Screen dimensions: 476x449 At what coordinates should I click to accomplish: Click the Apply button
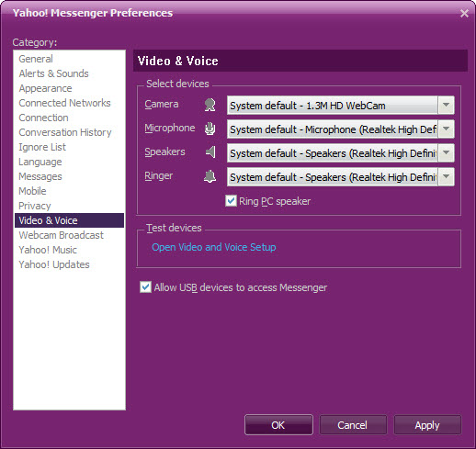point(427,425)
